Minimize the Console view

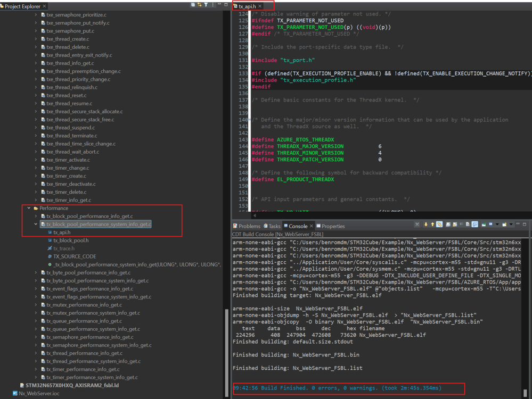pos(518,224)
